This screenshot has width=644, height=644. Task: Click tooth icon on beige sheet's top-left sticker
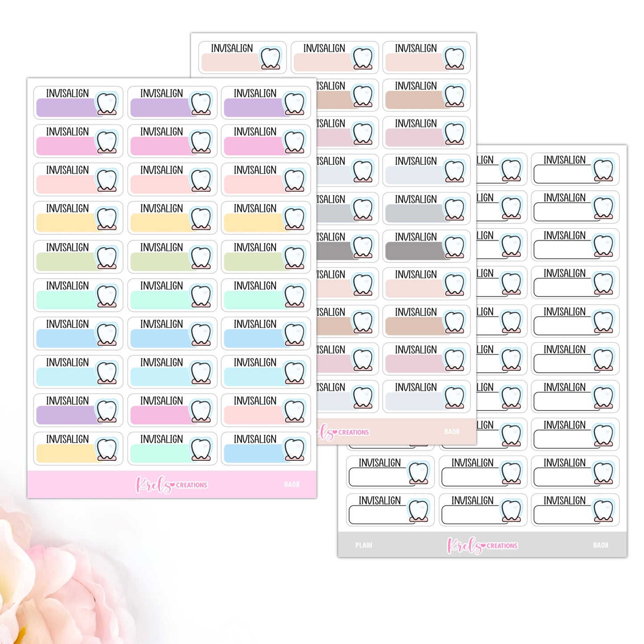pos(270,59)
